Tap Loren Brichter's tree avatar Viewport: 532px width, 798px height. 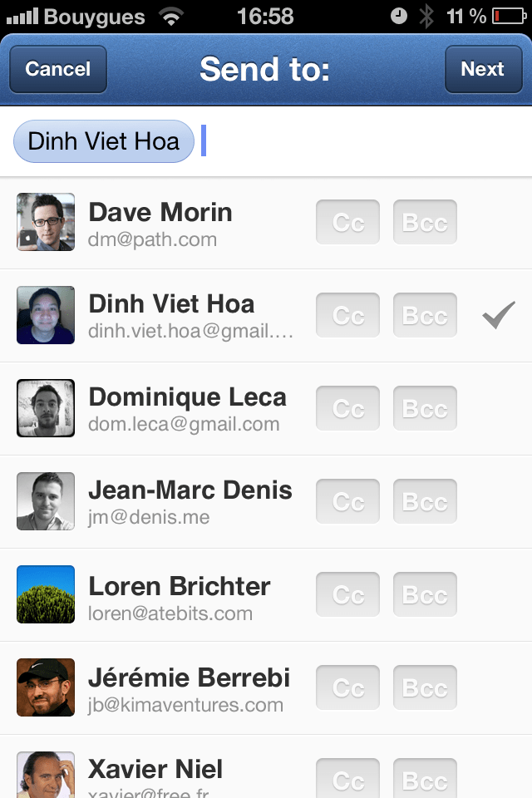pyautogui.click(x=46, y=594)
